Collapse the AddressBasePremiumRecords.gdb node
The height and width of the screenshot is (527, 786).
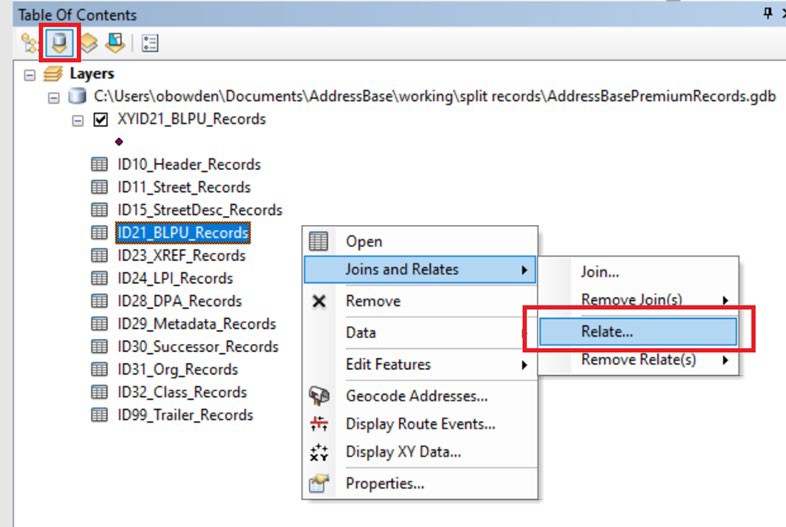54,97
